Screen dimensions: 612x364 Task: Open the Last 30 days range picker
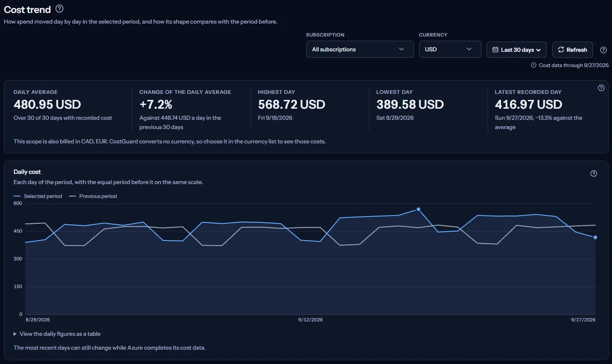tap(517, 50)
